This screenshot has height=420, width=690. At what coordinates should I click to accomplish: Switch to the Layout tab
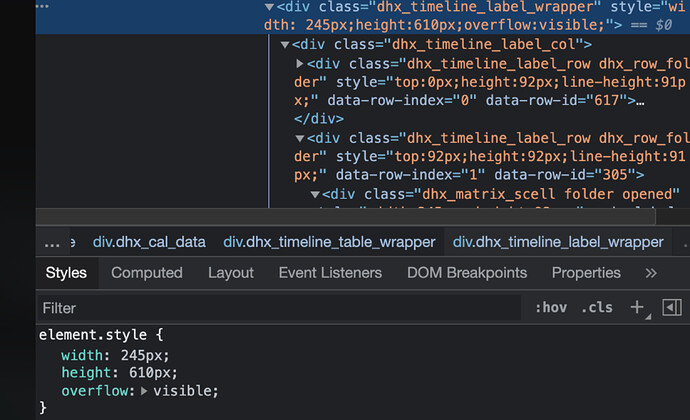coord(231,273)
